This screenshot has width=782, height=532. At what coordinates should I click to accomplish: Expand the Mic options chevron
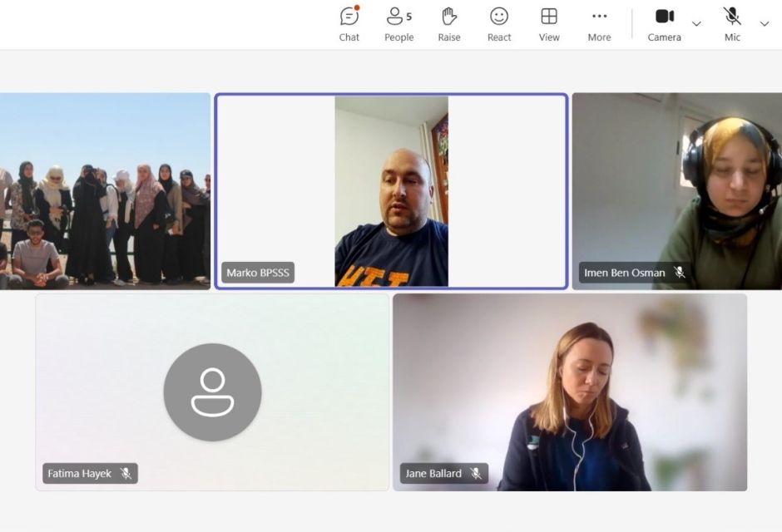click(x=765, y=24)
